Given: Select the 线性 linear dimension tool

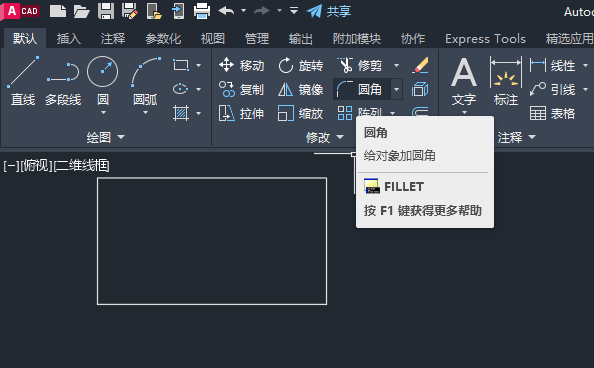Looking at the screenshot, I should 553,66.
